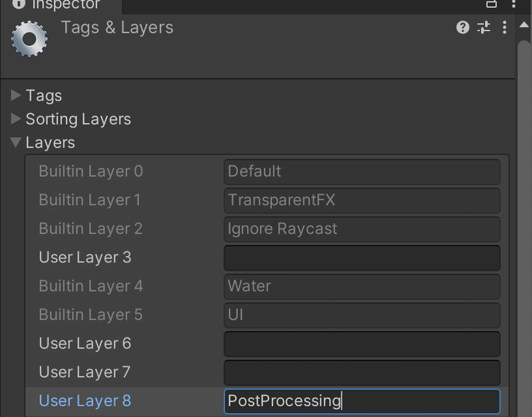Open the presets sliders icon

483,27
